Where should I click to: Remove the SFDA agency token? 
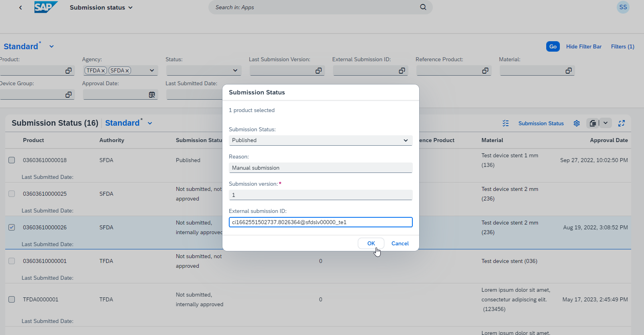tap(127, 71)
